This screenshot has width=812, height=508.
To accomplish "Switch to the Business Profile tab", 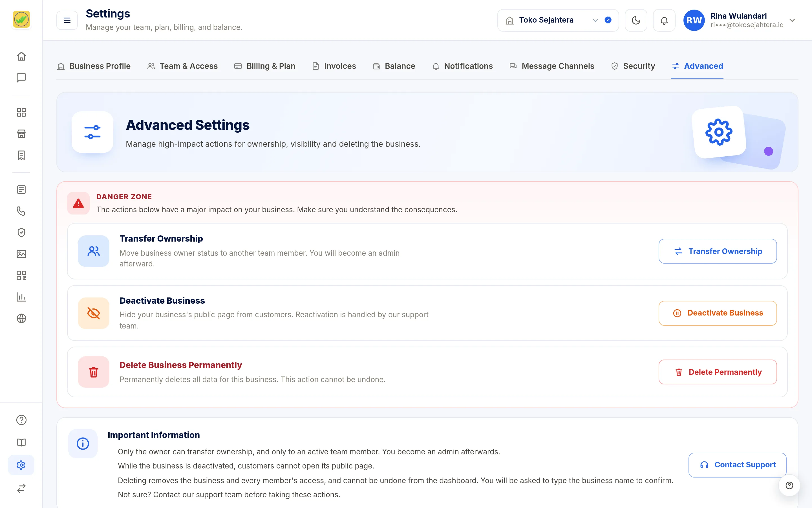I will (x=94, y=66).
